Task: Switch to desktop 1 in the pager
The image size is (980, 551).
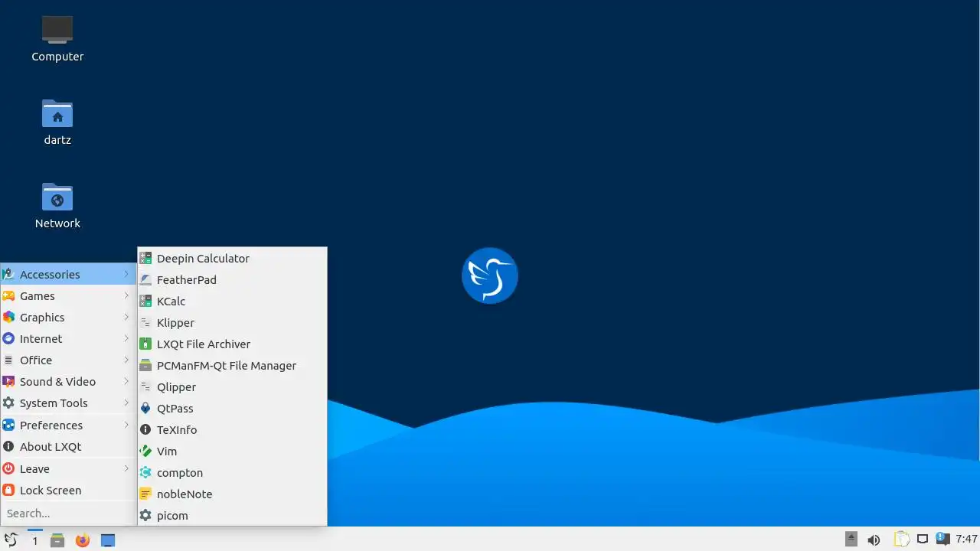Action: pos(34,540)
